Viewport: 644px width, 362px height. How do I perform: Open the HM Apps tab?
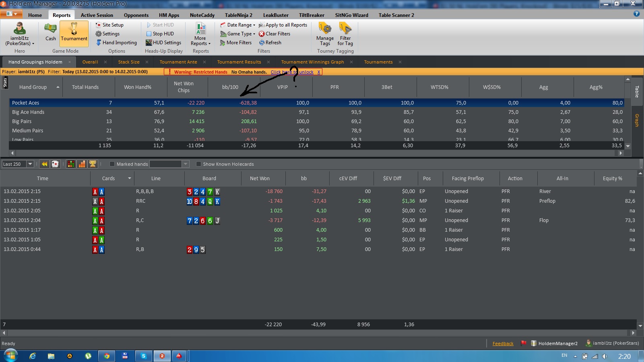pos(169,15)
